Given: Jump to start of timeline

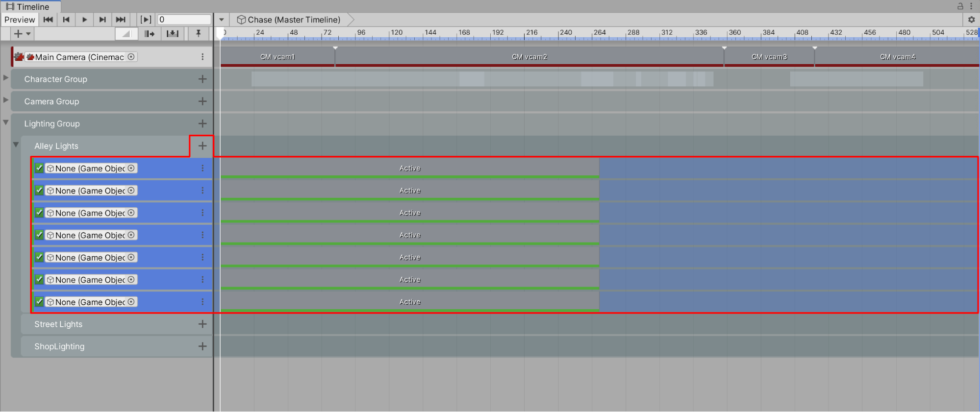Looking at the screenshot, I should 48,20.
